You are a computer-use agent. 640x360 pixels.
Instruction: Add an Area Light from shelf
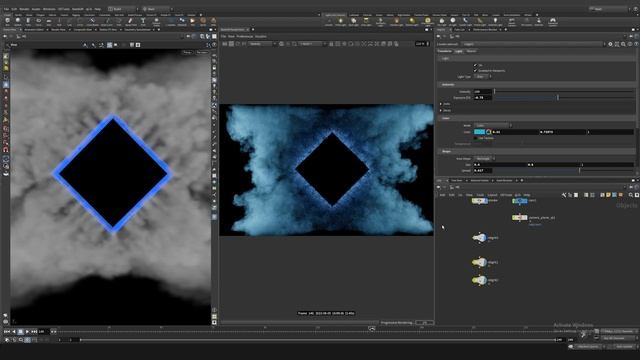coord(366,22)
